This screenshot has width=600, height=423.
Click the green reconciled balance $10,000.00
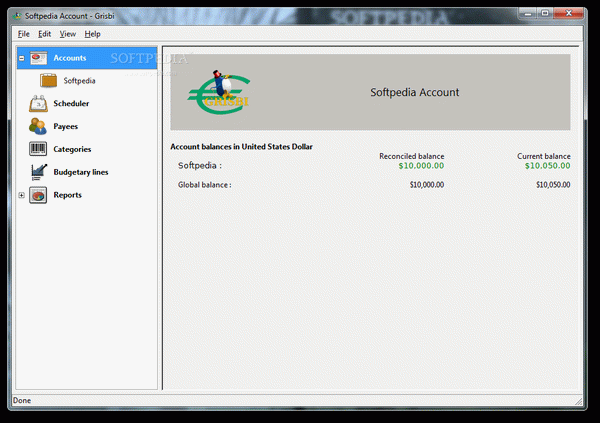pyautogui.click(x=421, y=166)
